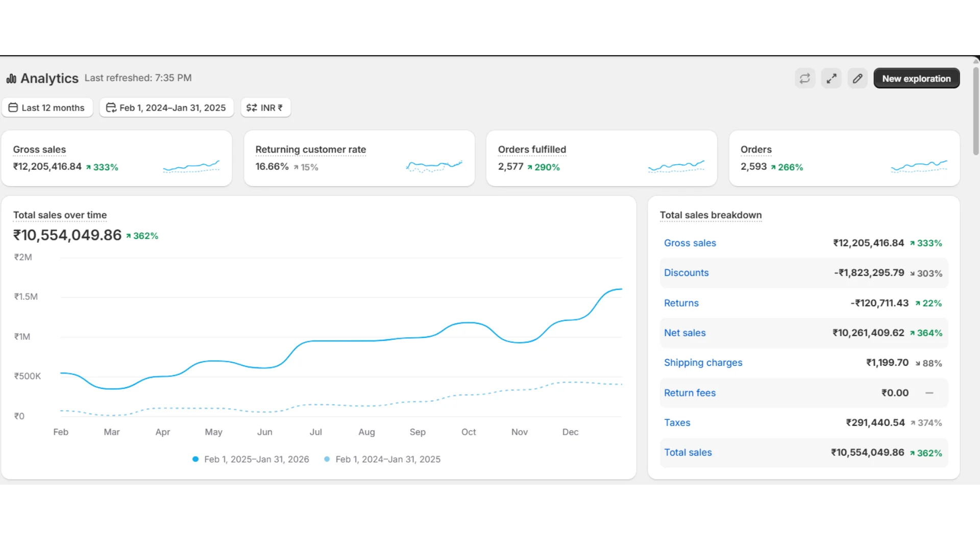Click the Orders card sparkline chart
Viewport: 980px width, 551px height.
point(919,166)
